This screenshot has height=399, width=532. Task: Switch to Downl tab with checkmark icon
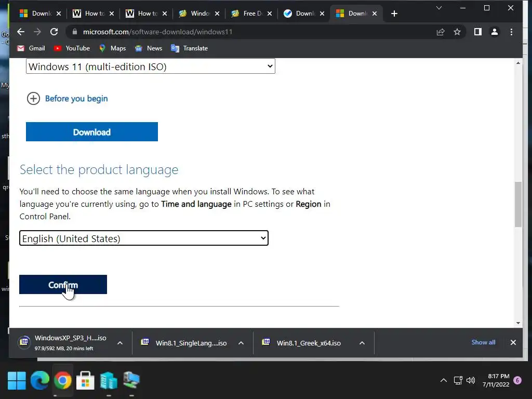tap(300, 14)
